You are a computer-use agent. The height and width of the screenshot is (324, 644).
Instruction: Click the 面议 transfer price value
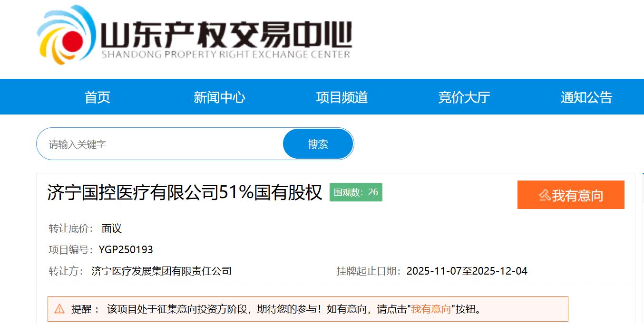[112, 229]
